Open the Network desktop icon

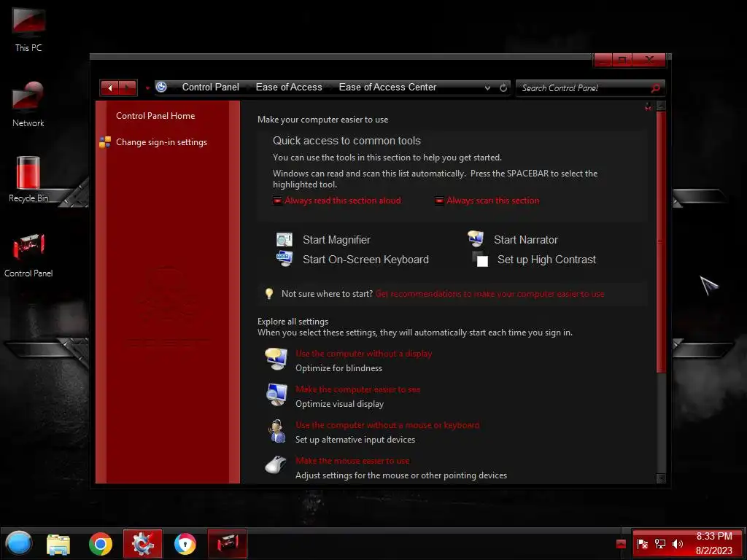[x=28, y=104]
